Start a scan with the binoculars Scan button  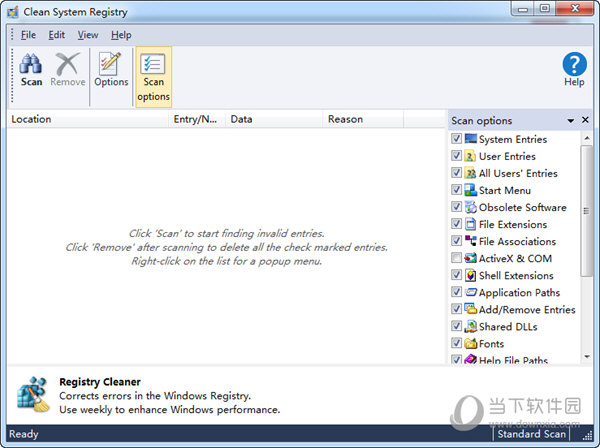pos(31,70)
